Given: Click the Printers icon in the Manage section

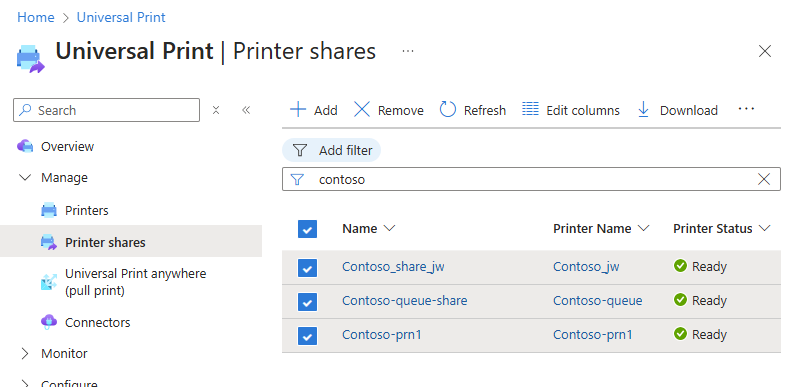Looking at the screenshot, I should pos(49,210).
